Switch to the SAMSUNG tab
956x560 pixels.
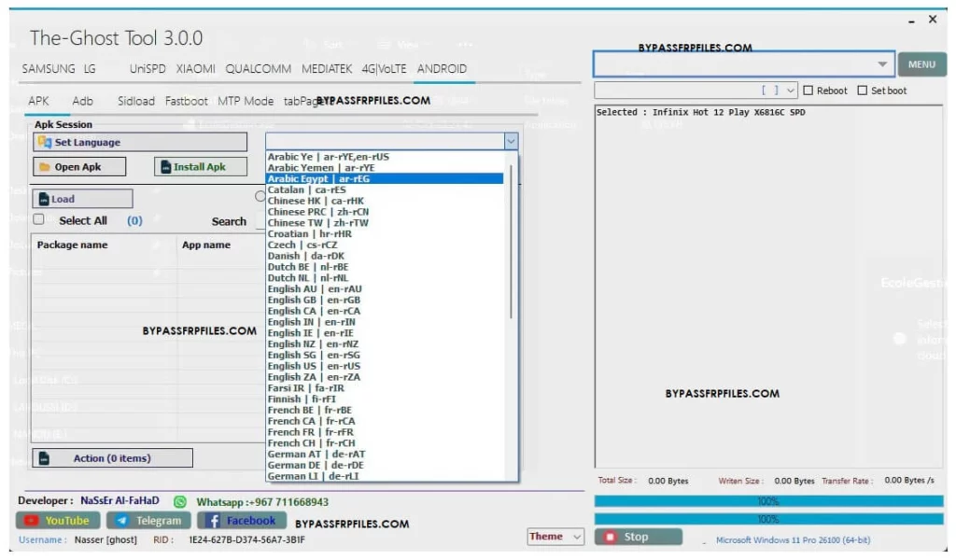pyautogui.click(x=49, y=69)
